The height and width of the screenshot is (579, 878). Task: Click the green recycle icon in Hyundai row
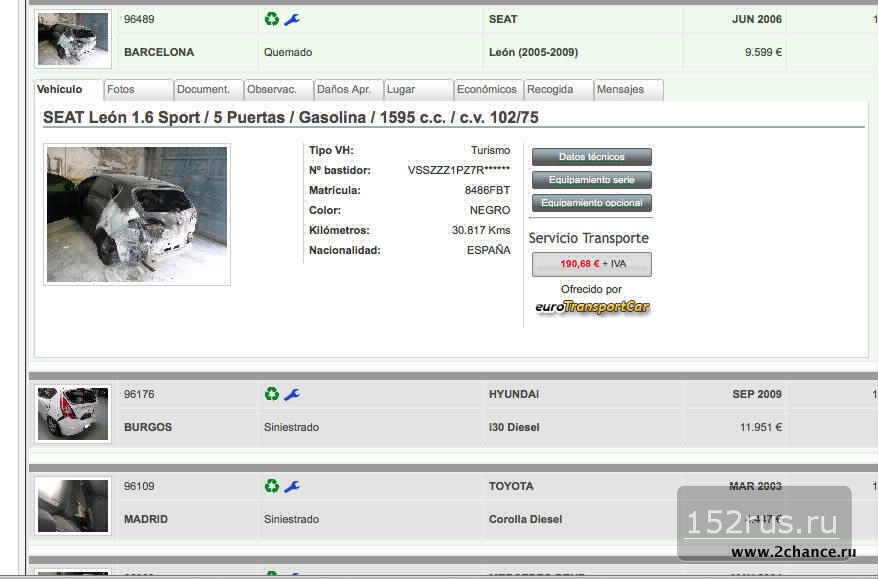tap(272, 394)
